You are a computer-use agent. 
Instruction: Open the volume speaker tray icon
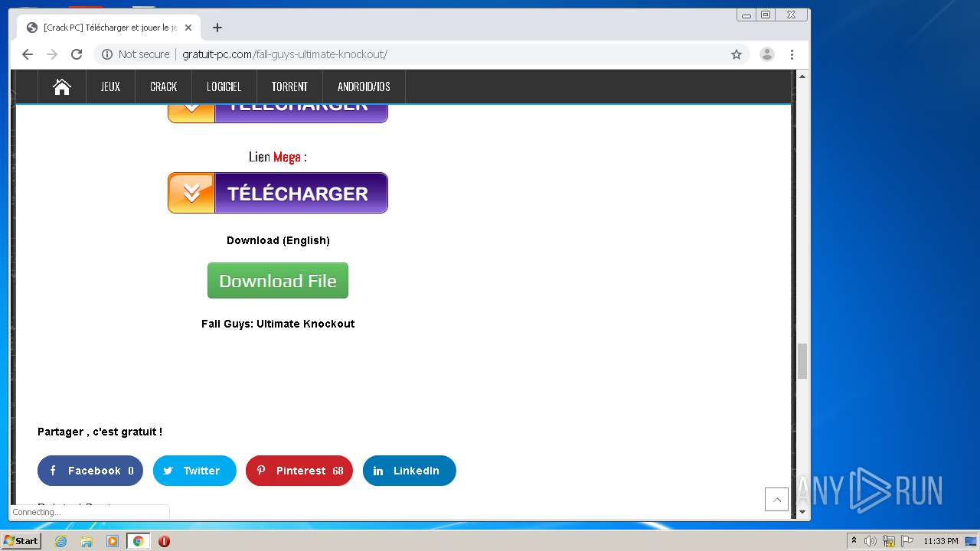tap(871, 541)
